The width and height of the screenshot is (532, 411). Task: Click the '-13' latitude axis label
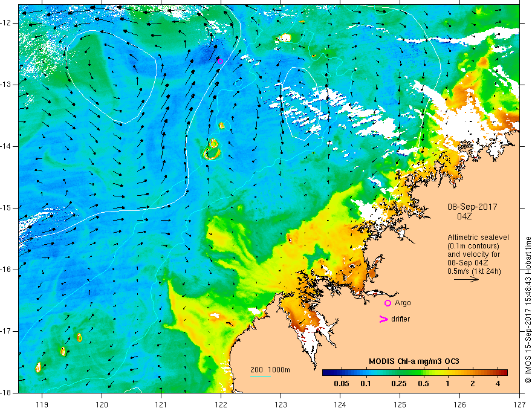7,85
